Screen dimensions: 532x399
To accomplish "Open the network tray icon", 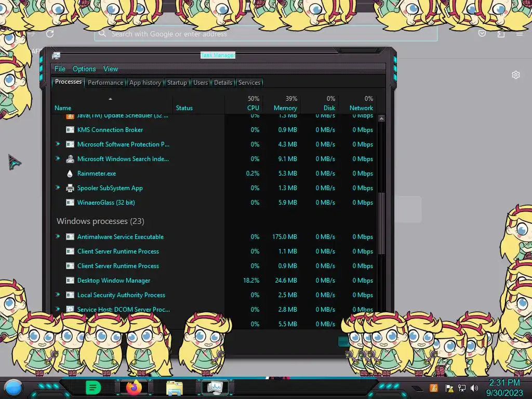I will 462,388.
